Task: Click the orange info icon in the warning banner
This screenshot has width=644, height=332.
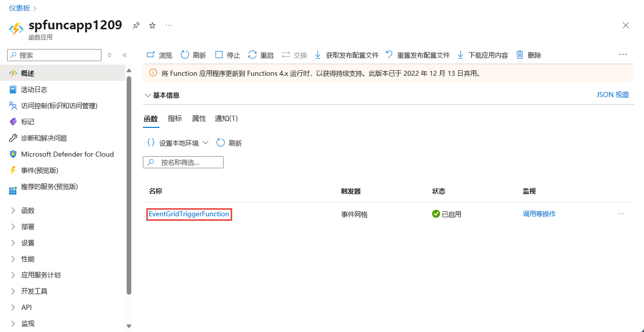Action: click(153, 73)
